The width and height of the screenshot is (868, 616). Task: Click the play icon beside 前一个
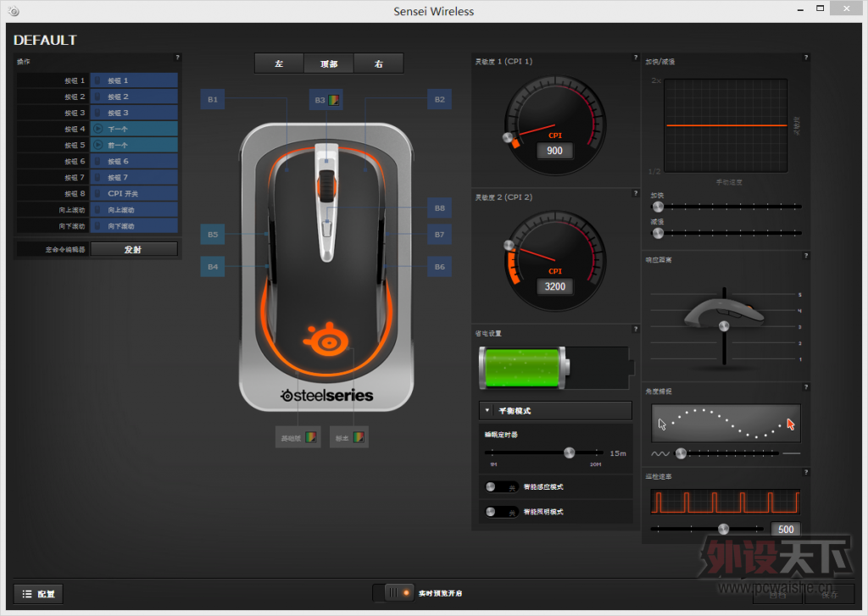98,145
